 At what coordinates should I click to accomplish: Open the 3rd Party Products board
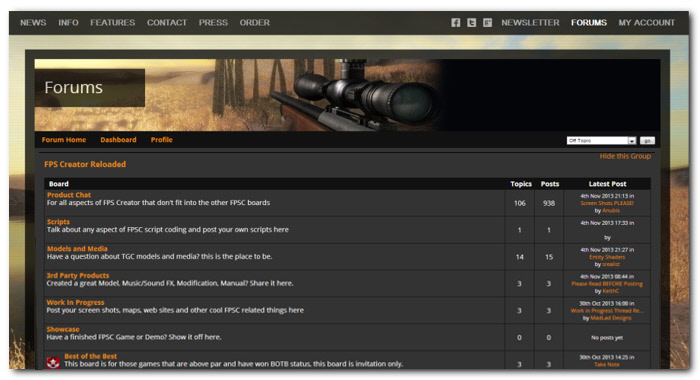(x=78, y=276)
